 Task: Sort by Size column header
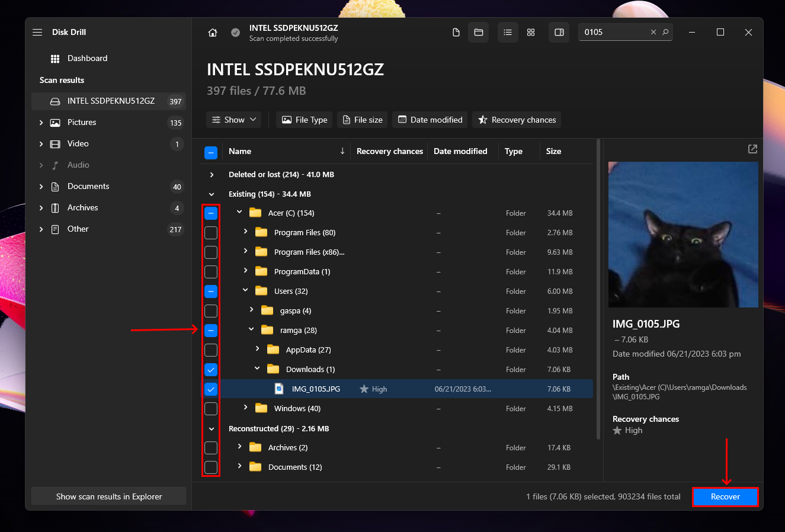pyautogui.click(x=553, y=152)
